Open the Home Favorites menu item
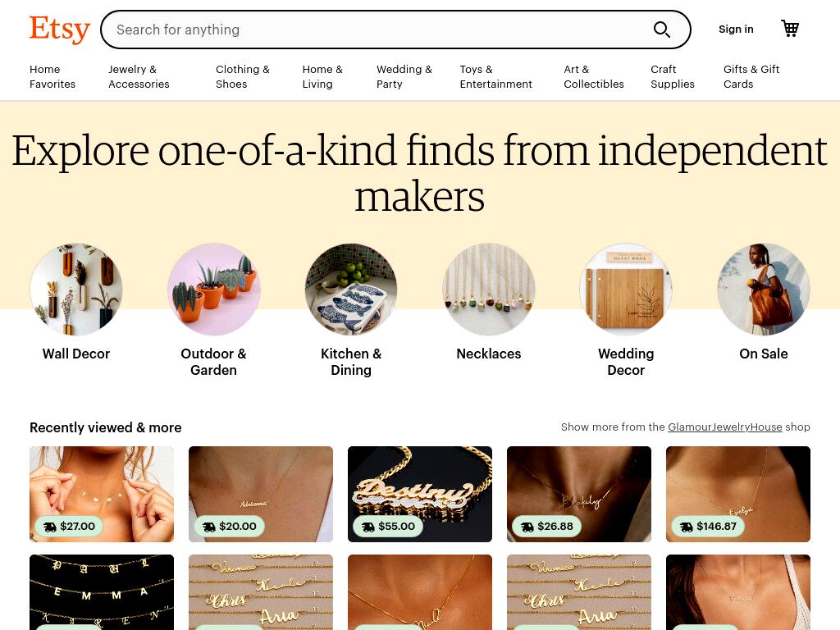This screenshot has width=840, height=630. click(x=52, y=76)
